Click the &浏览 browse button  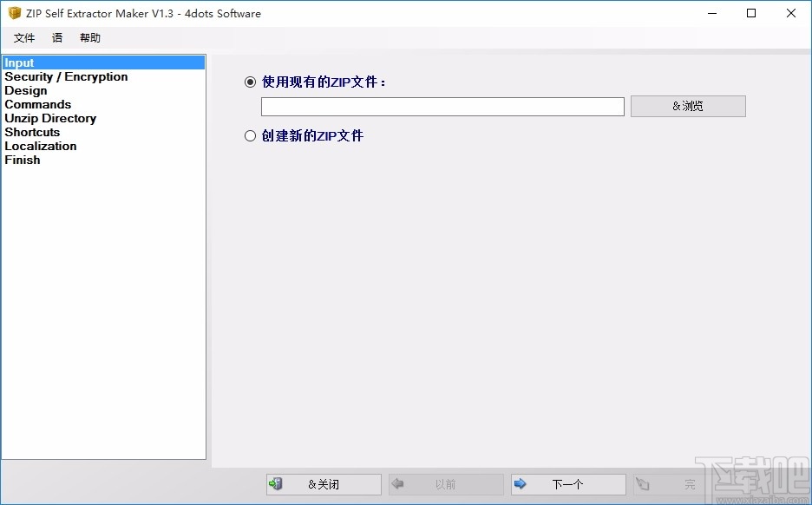(688, 106)
